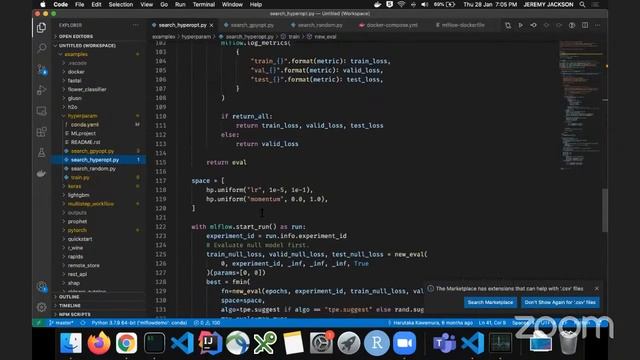
Task: Open the Source Control view
Action: click(41, 69)
